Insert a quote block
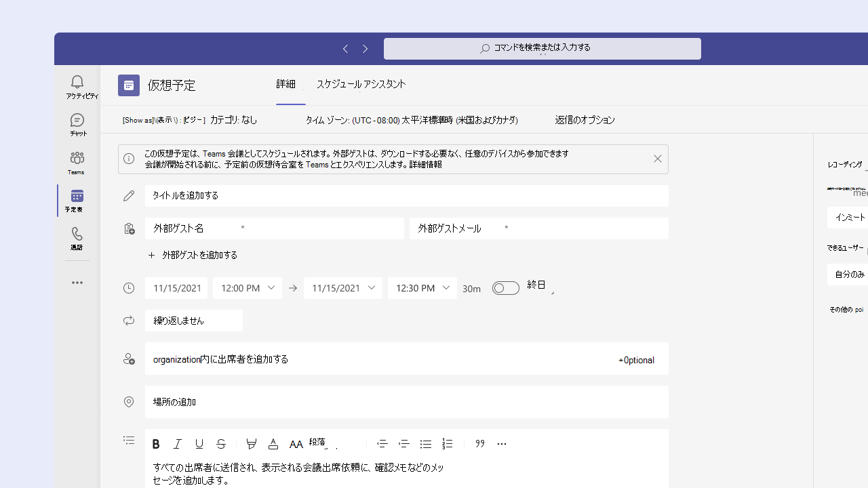This screenshot has width=868, height=488. pos(480,444)
